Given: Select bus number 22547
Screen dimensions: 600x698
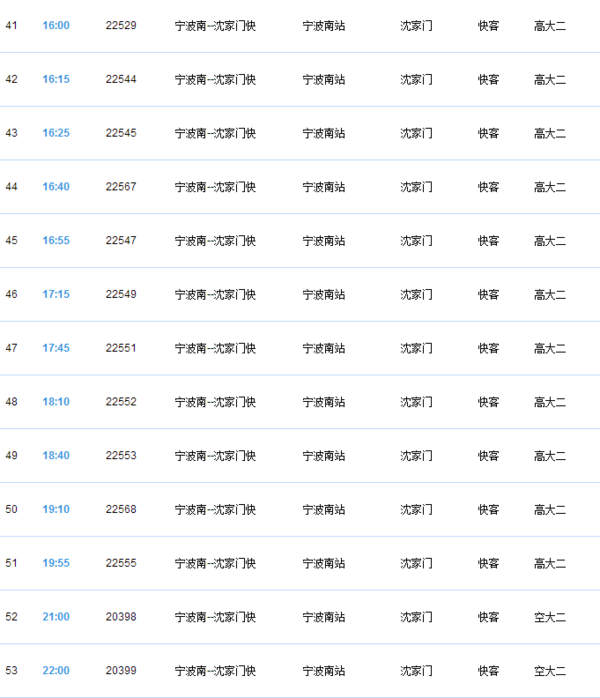Looking at the screenshot, I should point(121,240).
